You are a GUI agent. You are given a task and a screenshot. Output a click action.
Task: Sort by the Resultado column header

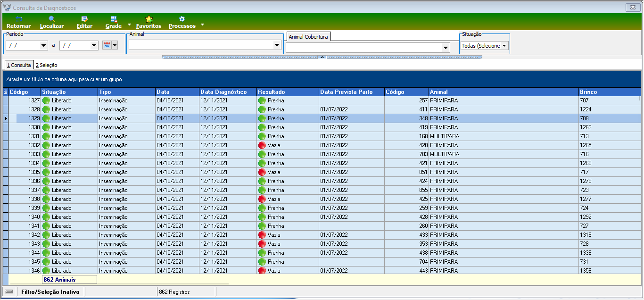coord(288,92)
